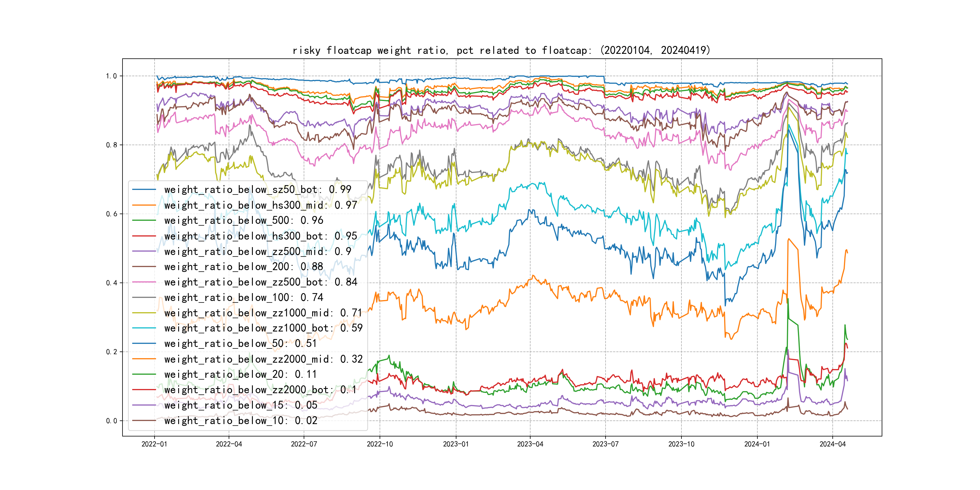Image resolution: width=980 pixels, height=490 pixels.
Task: Click the pink swatch for weight_ratio_below_zz500_bot
Action: click(x=144, y=282)
